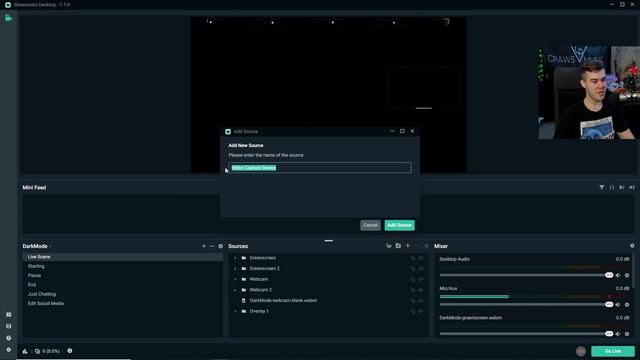Screen dimensions: 640x360
Task: Open Mic/Aux settings gear
Action: pyautogui.click(x=627, y=305)
